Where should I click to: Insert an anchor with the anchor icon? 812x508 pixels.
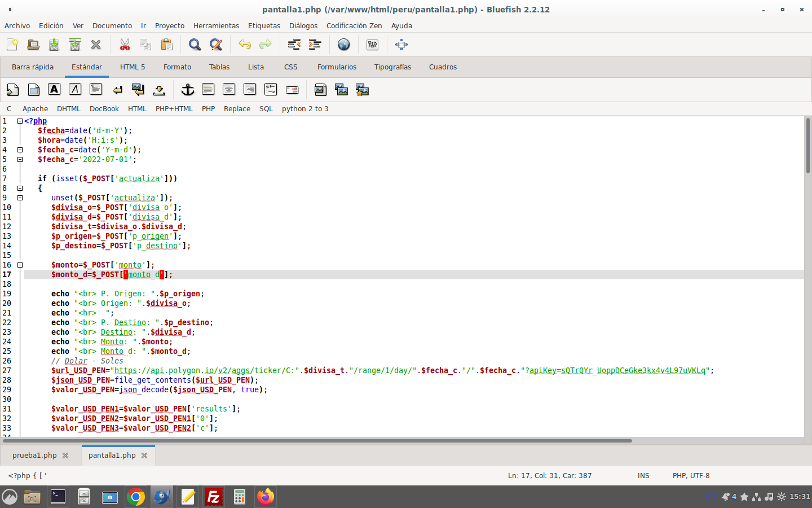[x=187, y=90]
